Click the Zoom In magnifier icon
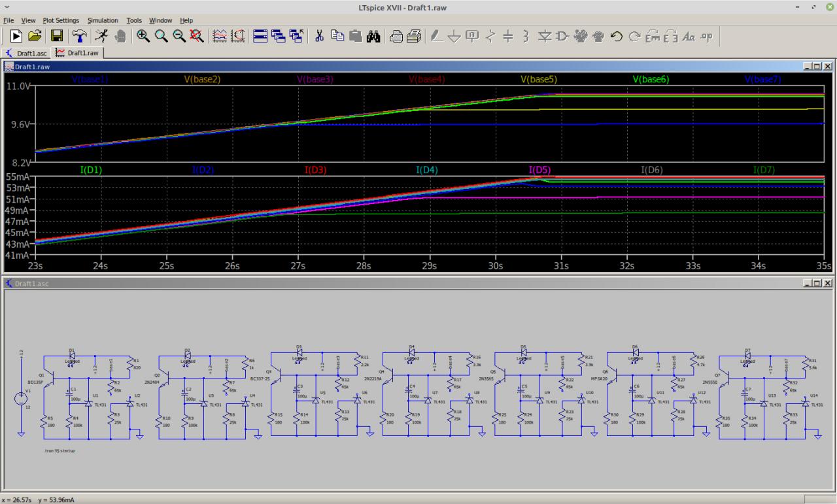This screenshot has height=504, width=837. point(143,36)
